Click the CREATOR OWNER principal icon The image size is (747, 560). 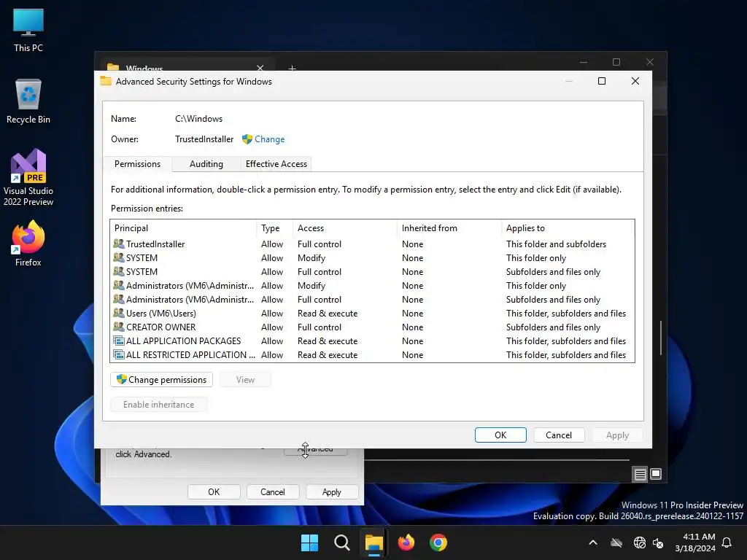pos(119,327)
